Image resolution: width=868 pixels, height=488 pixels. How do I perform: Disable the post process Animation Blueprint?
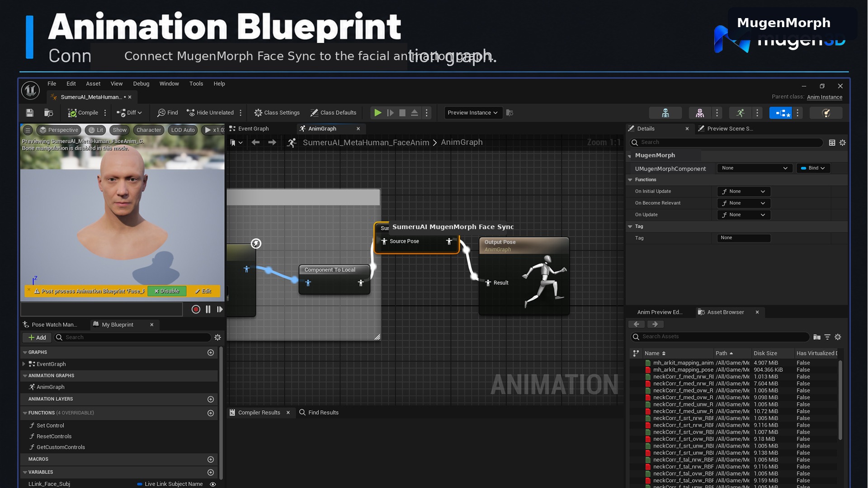[x=167, y=291]
